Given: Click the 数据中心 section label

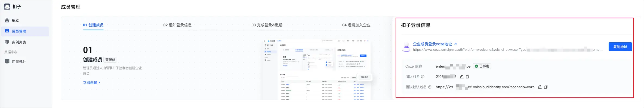Looking at the screenshot, I should pos(11,52).
